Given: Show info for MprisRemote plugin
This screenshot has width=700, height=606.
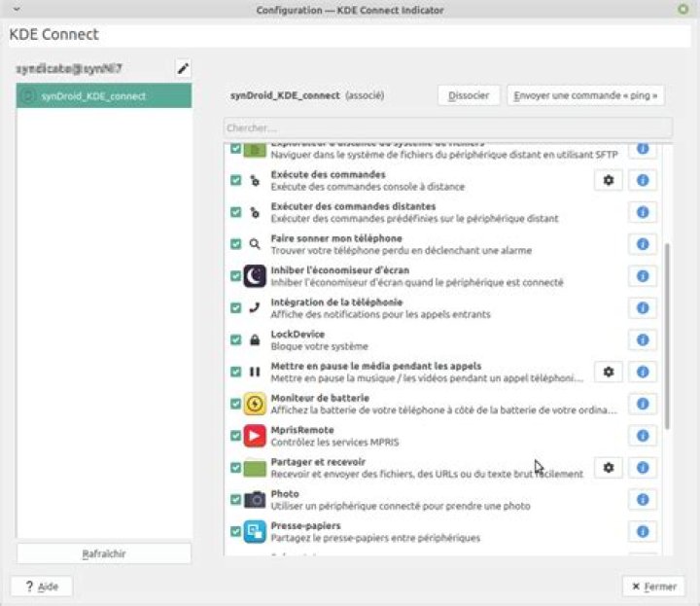Looking at the screenshot, I should [x=643, y=436].
